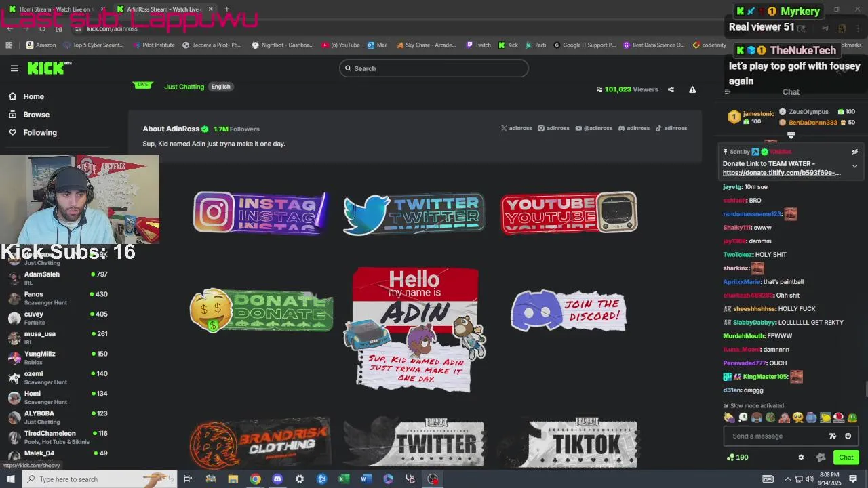Open Pilot Institute bookmark
Viewport: 868px width, 488px height.
pos(154,45)
